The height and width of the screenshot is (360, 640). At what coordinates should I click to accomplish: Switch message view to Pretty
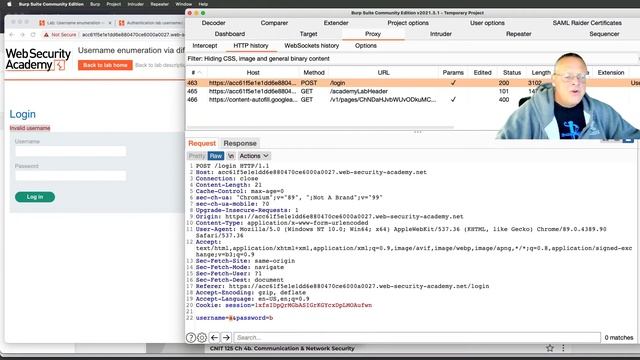pyautogui.click(x=197, y=156)
